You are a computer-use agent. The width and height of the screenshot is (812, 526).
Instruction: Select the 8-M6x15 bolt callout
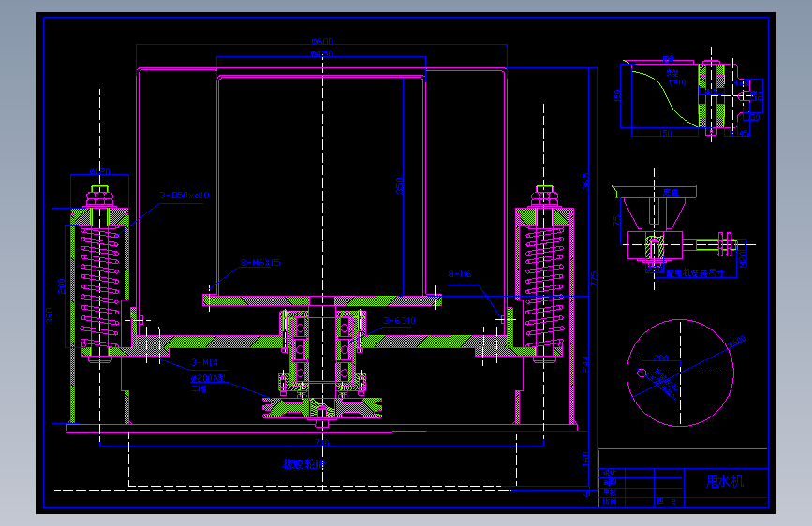coord(260,262)
